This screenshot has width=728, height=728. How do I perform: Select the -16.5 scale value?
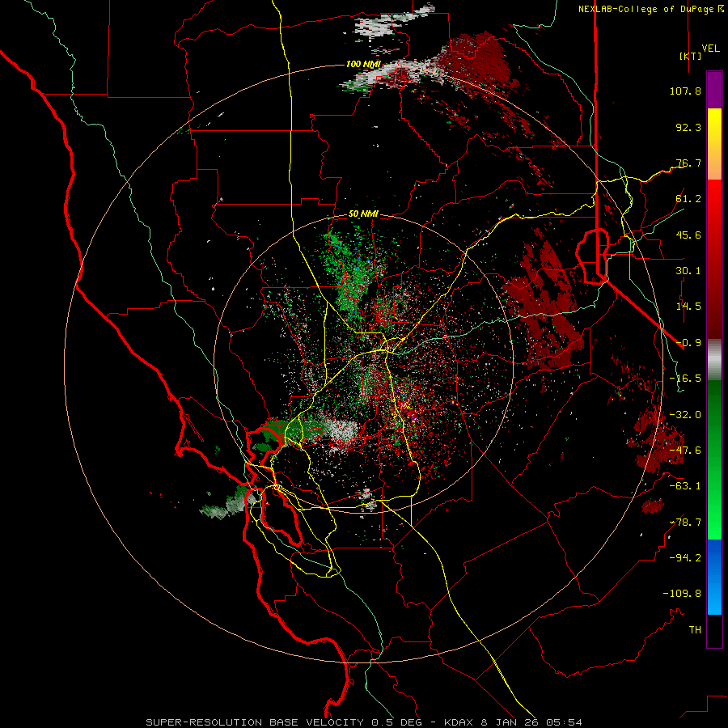pyautogui.click(x=685, y=379)
